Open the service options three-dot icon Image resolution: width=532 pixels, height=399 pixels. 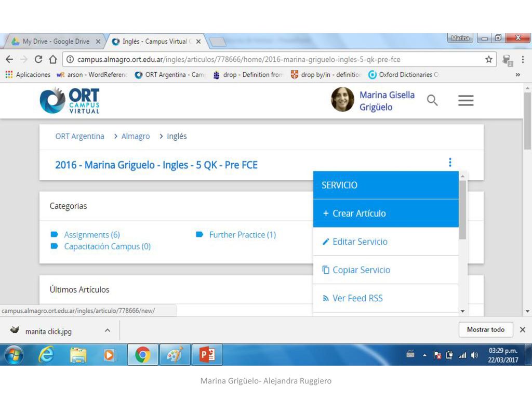(450, 162)
